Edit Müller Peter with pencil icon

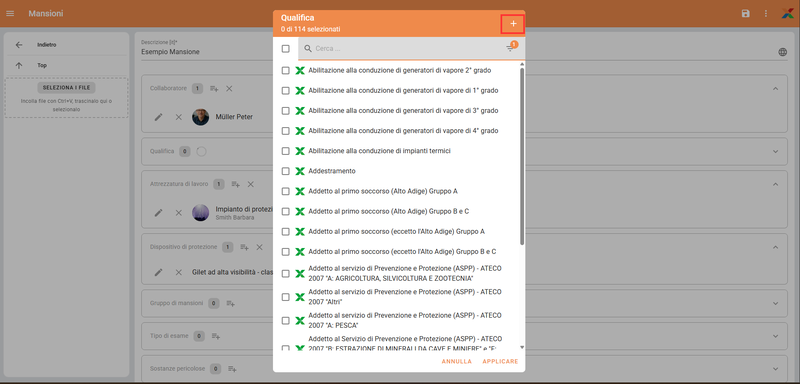pos(159,117)
